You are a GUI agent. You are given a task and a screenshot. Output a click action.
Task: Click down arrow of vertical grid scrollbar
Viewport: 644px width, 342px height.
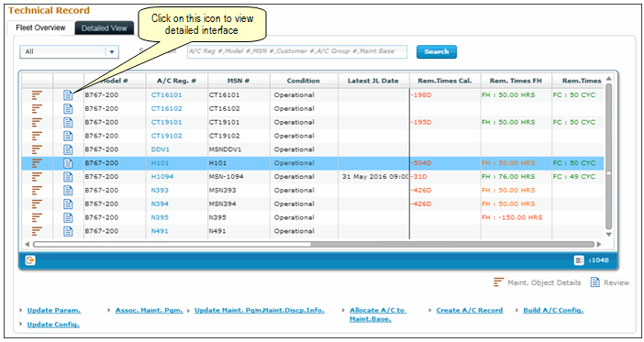pyautogui.click(x=608, y=235)
